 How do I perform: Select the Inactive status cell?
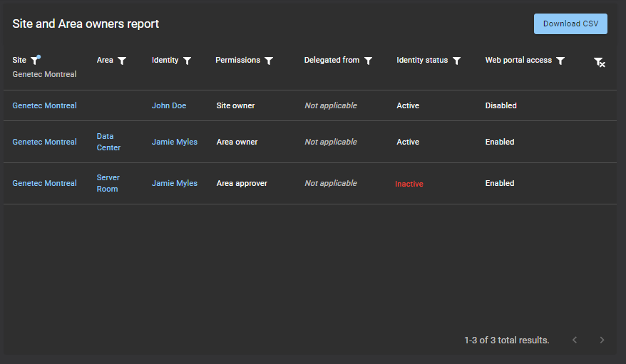pyautogui.click(x=409, y=184)
